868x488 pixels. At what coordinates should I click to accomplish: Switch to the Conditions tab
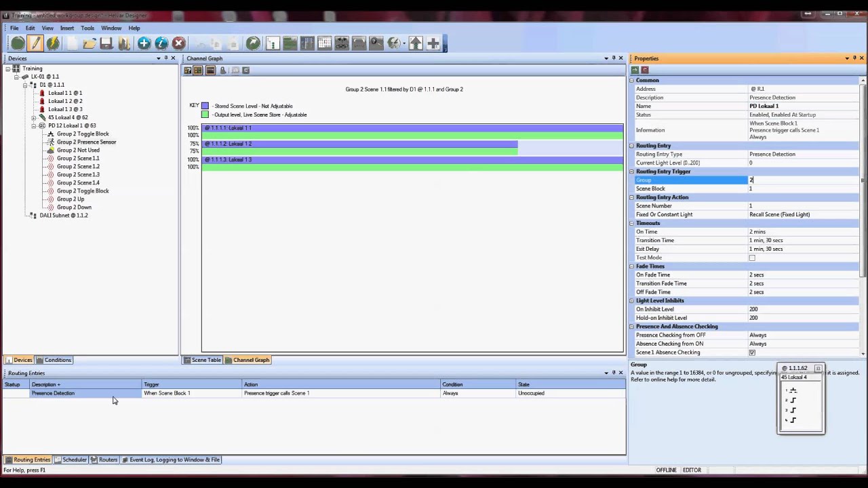(54, 360)
